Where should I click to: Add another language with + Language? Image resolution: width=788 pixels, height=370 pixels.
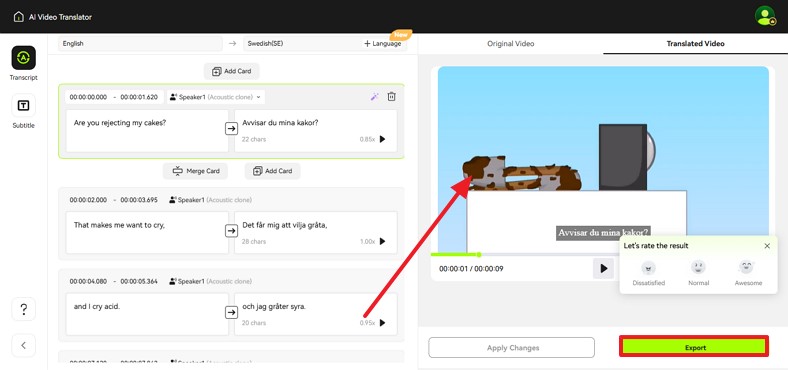[x=382, y=44]
